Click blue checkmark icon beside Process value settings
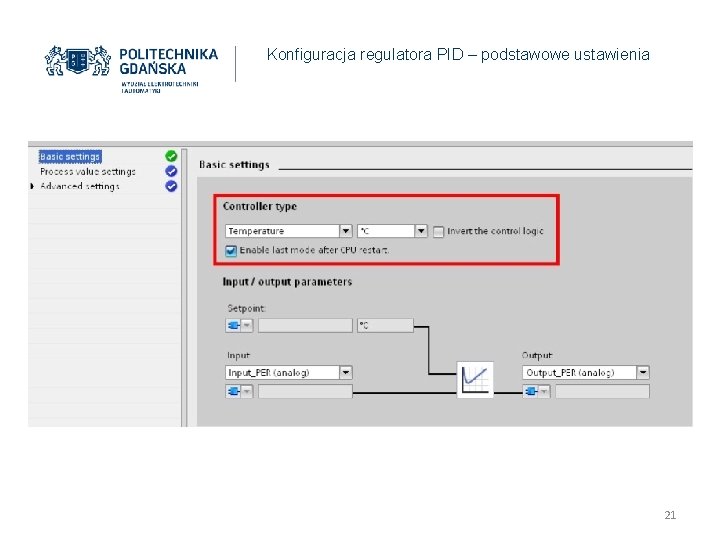Screen dimensions: 720x540 [x=171, y=171]
